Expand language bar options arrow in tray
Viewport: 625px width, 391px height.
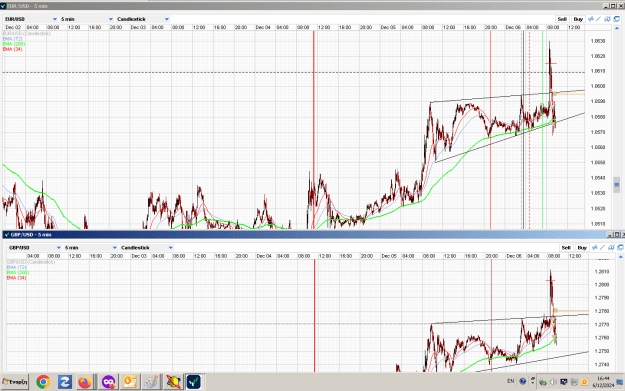(533, 382)
